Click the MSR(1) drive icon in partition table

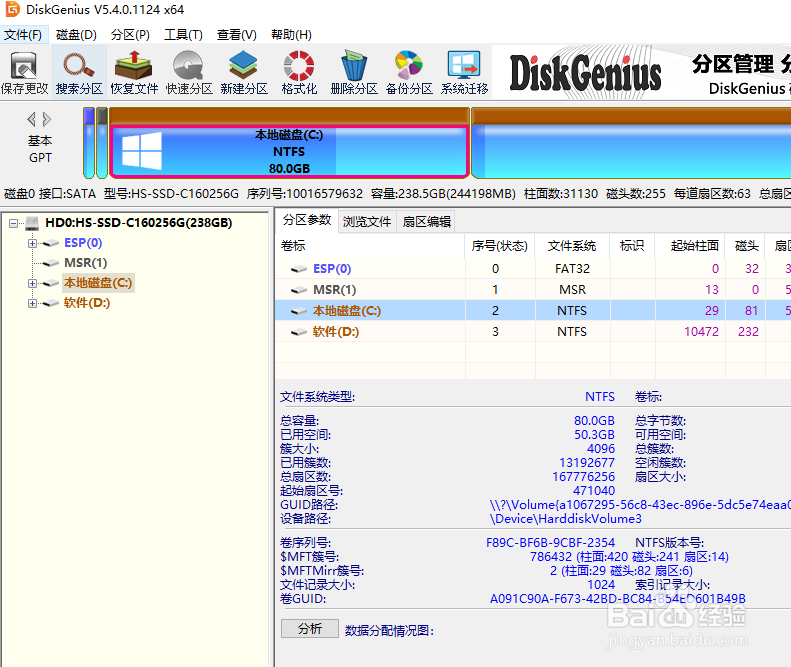(299, 290)
